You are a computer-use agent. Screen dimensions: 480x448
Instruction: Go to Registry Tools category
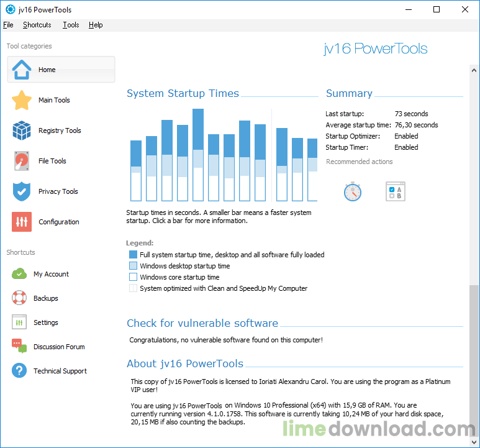(x=60, y=130)
